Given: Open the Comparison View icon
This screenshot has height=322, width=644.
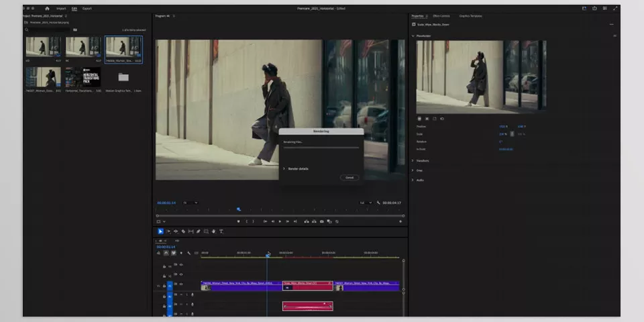Looking at the screenshot, I should [x=329, y=221].
